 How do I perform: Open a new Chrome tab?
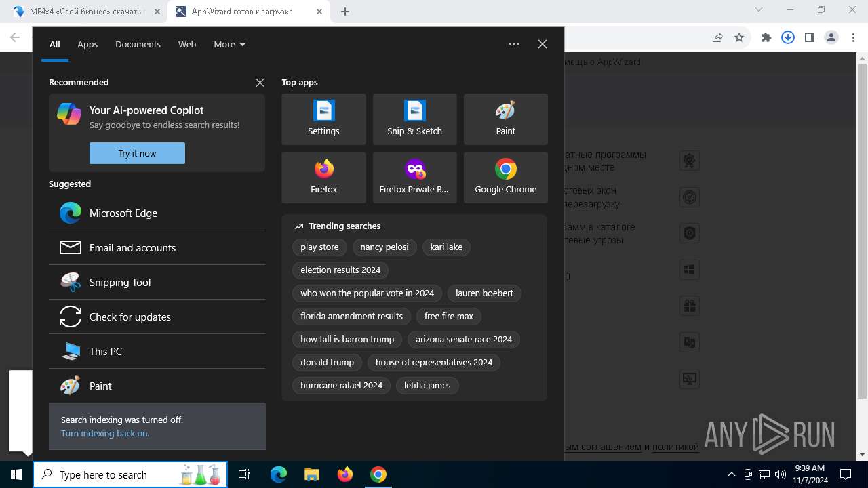(x=345, y=12)
